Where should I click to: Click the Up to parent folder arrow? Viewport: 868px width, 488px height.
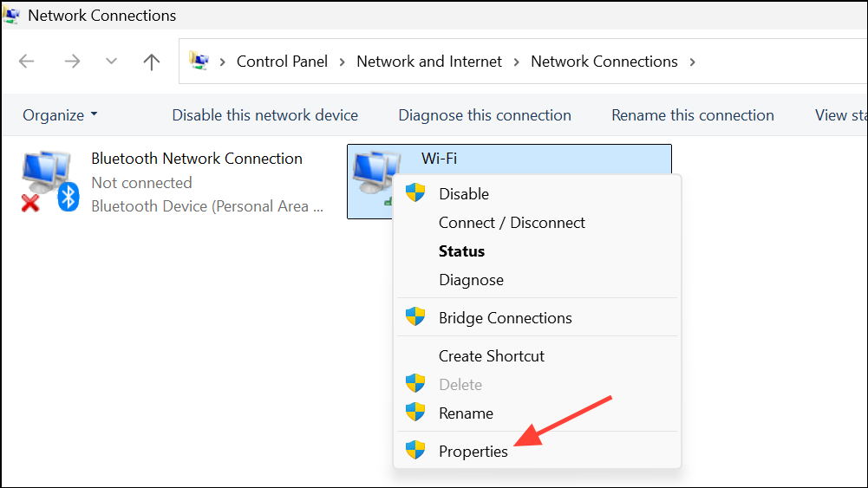[152, 62]
